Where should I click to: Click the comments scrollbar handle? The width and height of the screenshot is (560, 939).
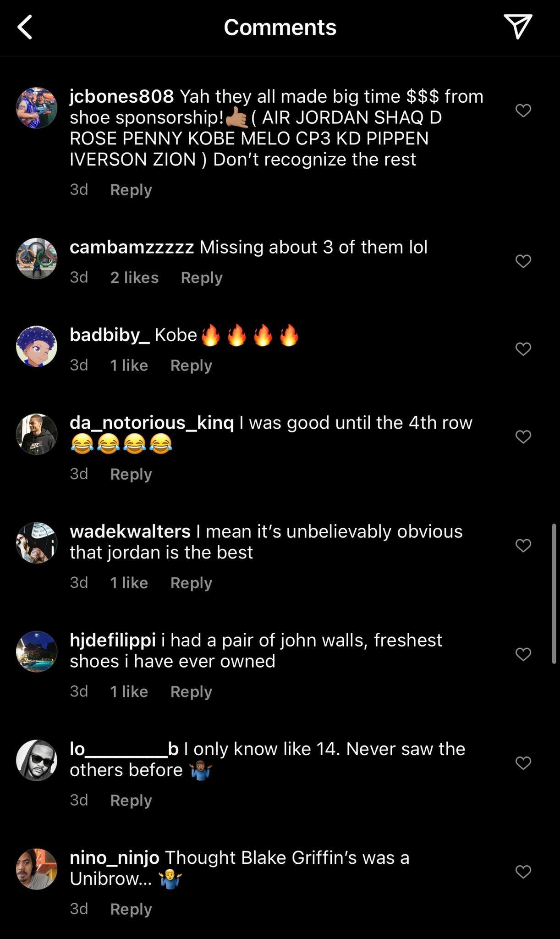(x=554, y=593)
